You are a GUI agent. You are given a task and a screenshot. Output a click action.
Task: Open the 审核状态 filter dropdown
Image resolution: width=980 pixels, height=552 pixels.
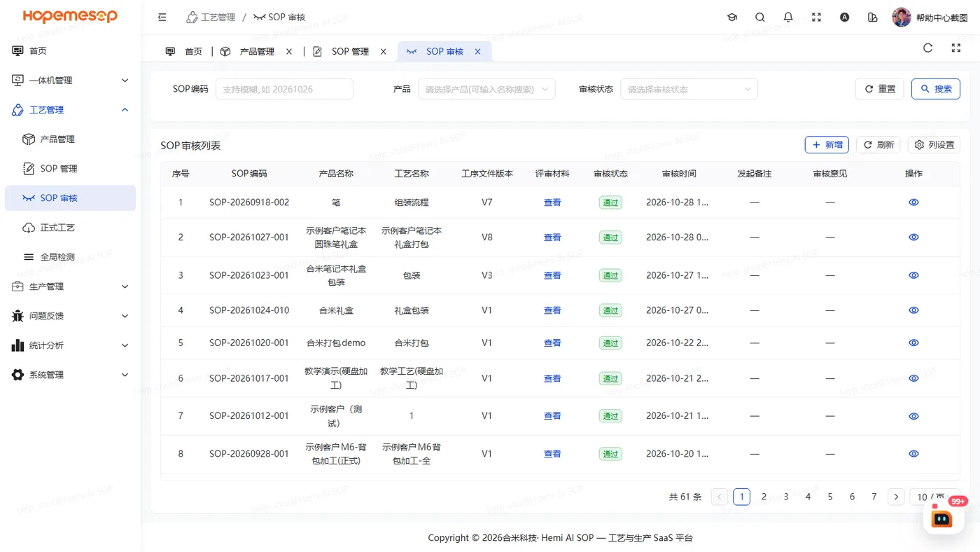pyautogui.click(x=689, y=89)
